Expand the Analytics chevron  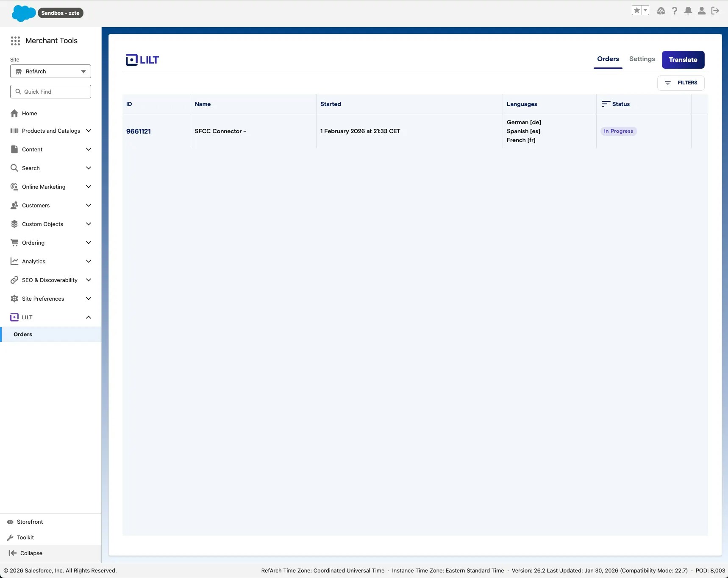pos(89,261)
